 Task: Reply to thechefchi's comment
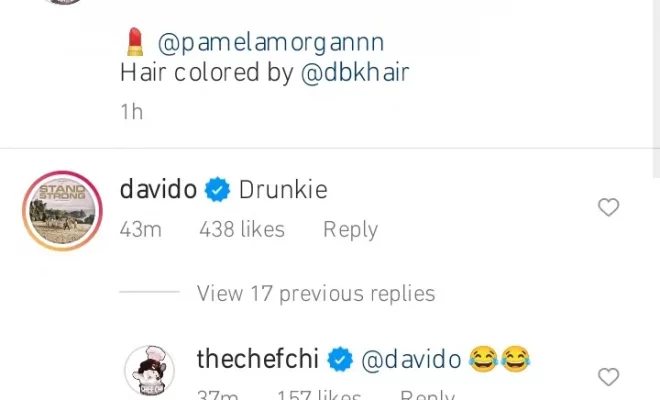[427, 395]
